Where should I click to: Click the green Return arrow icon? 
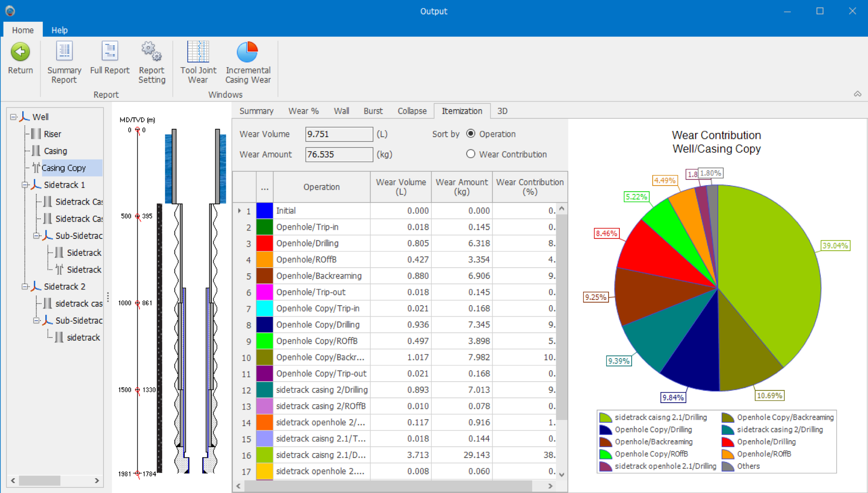point(20,52)
